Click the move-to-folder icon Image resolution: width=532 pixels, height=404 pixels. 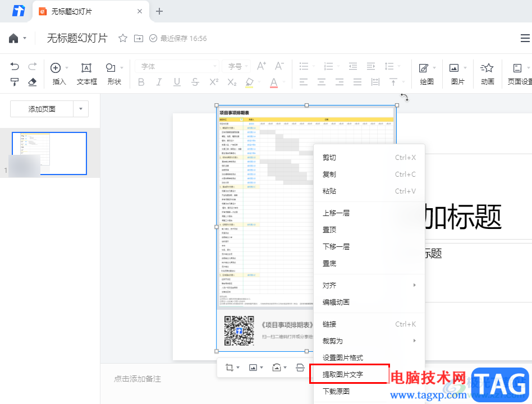click(x=139, y=38)
